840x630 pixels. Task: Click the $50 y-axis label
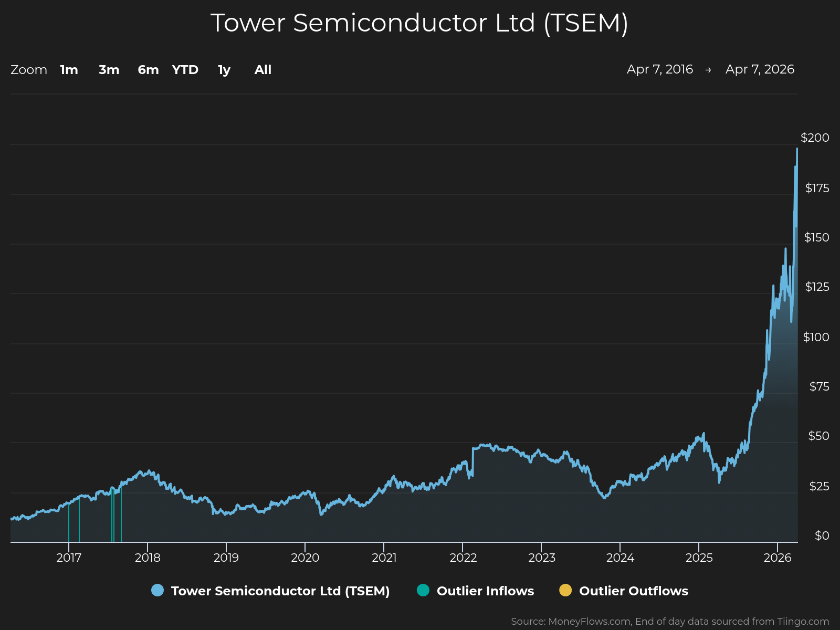(818, 436)
